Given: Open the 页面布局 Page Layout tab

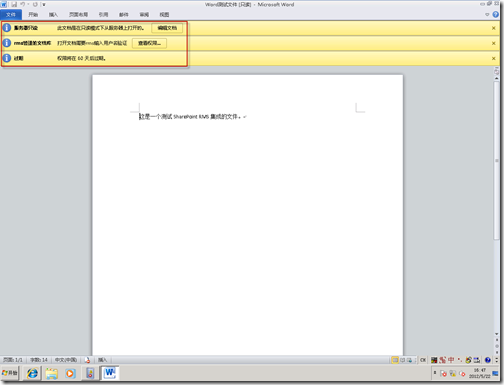Looking at the screenshot, I should click(78, 15).
